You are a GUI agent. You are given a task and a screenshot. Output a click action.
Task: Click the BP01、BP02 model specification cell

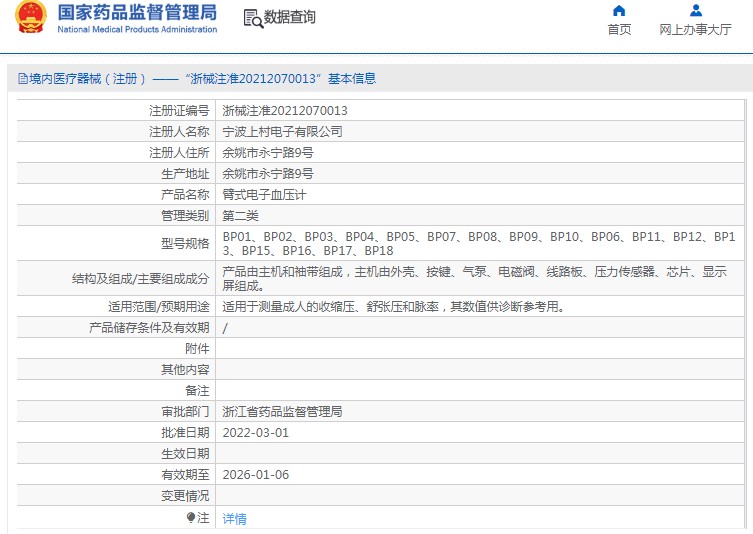click(479, 243)
